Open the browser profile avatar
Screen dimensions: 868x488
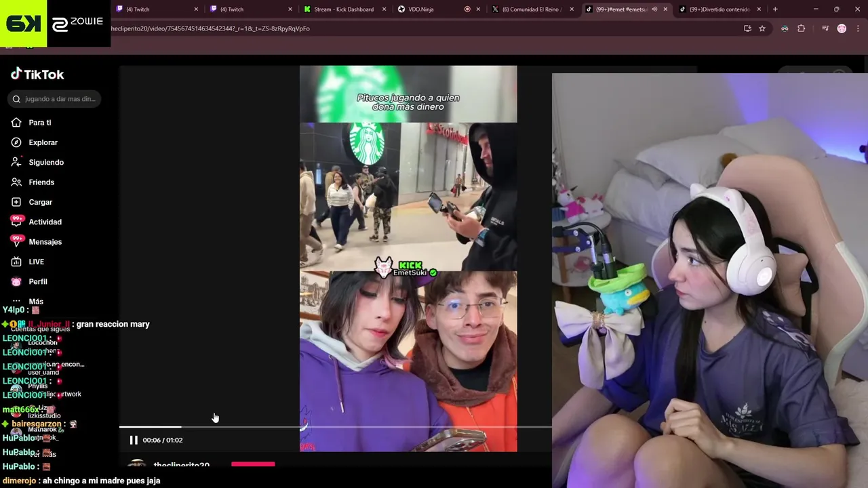(x=842, y=28)
